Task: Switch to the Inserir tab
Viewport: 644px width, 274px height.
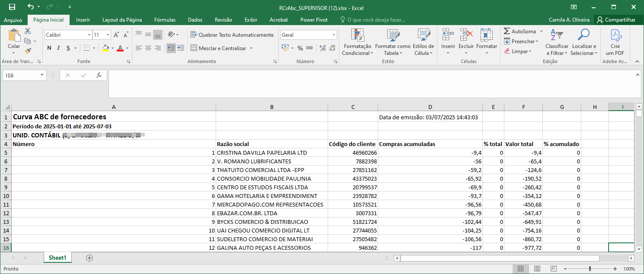Action: 83,20
